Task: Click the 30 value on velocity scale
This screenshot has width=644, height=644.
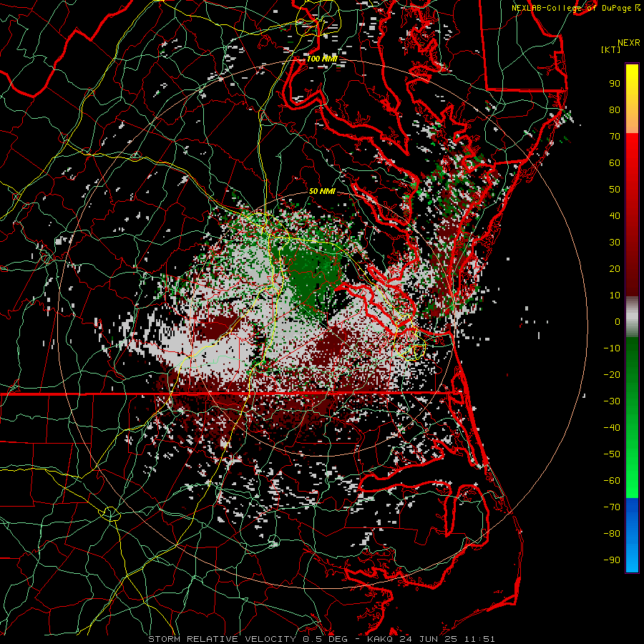Action: [615, 243]
